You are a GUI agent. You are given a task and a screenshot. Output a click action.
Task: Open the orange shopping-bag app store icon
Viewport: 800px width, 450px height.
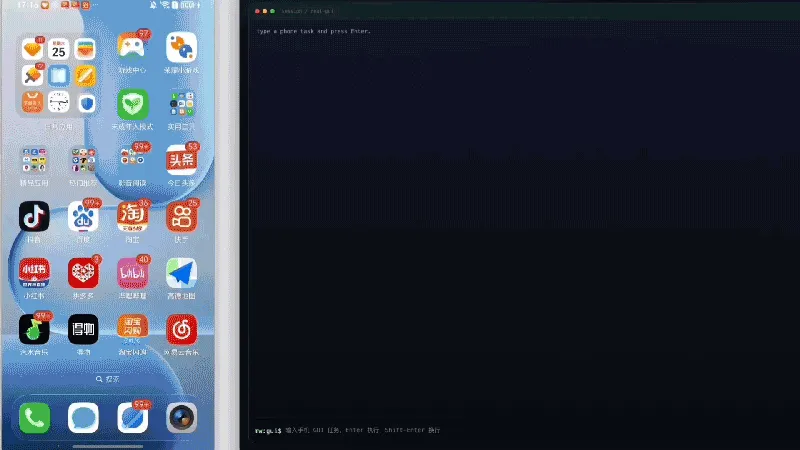pyautogui.click(x=32, y=102)
